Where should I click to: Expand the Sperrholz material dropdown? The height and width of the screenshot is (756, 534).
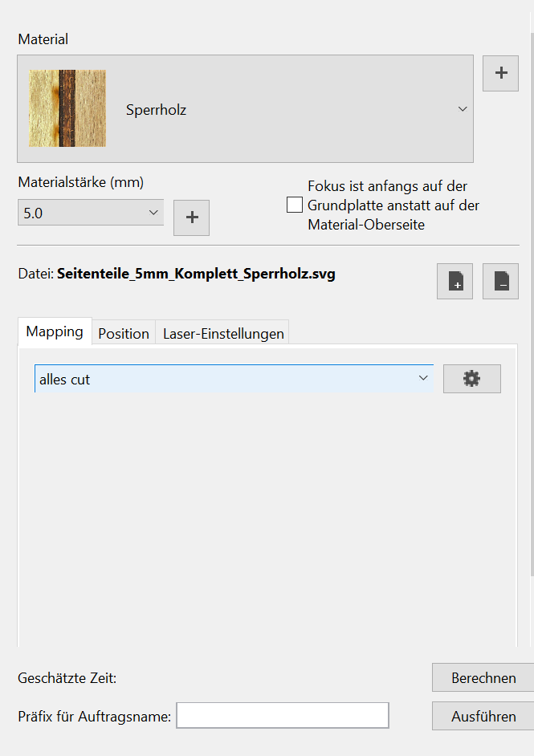(x=463, y=109)
